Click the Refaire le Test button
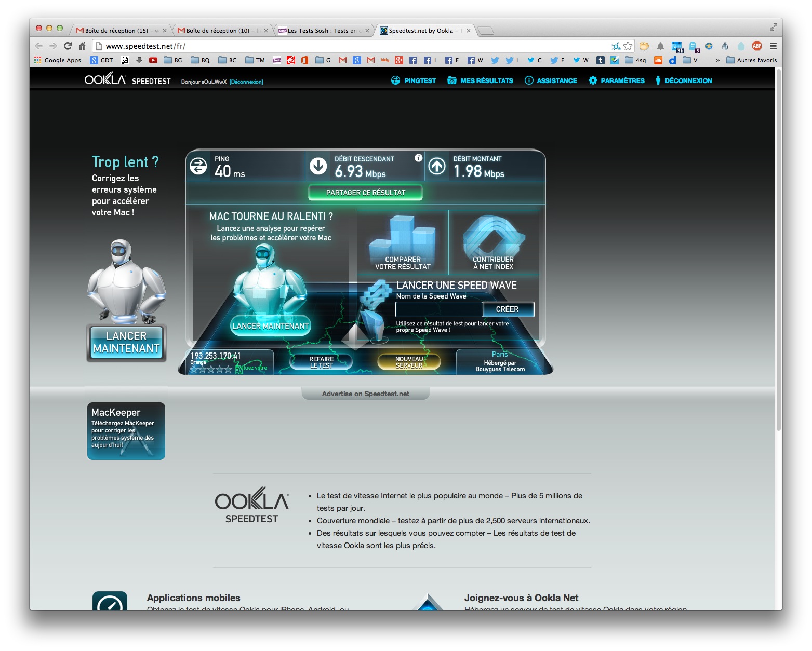The image size is (812, 651). pos(321,362)
